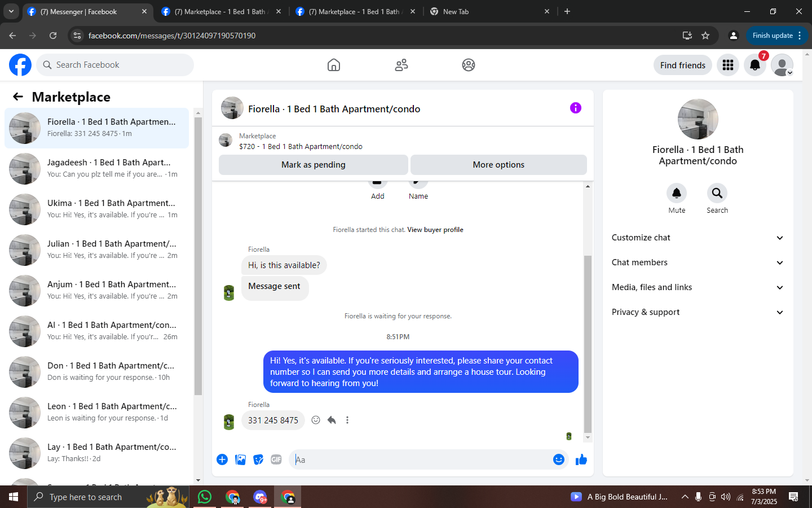Screen dimensions: 812x508
Task: Click Find friends button
Action: pos(683,65)
